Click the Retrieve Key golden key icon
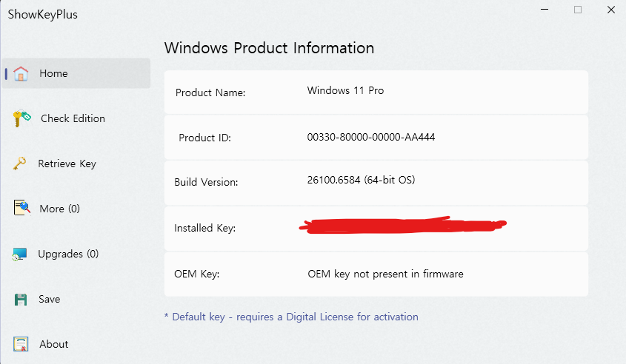 (19, 164)
